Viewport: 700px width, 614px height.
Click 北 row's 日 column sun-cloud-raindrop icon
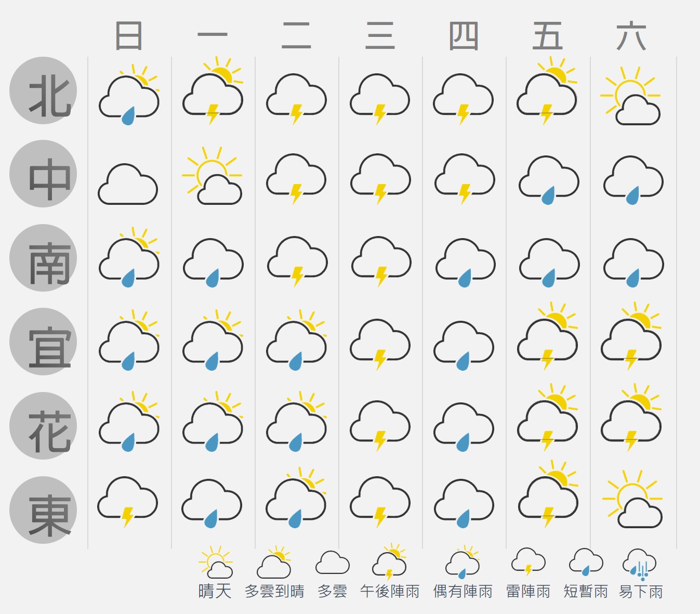pyautogui.click(x=129, y=95)
